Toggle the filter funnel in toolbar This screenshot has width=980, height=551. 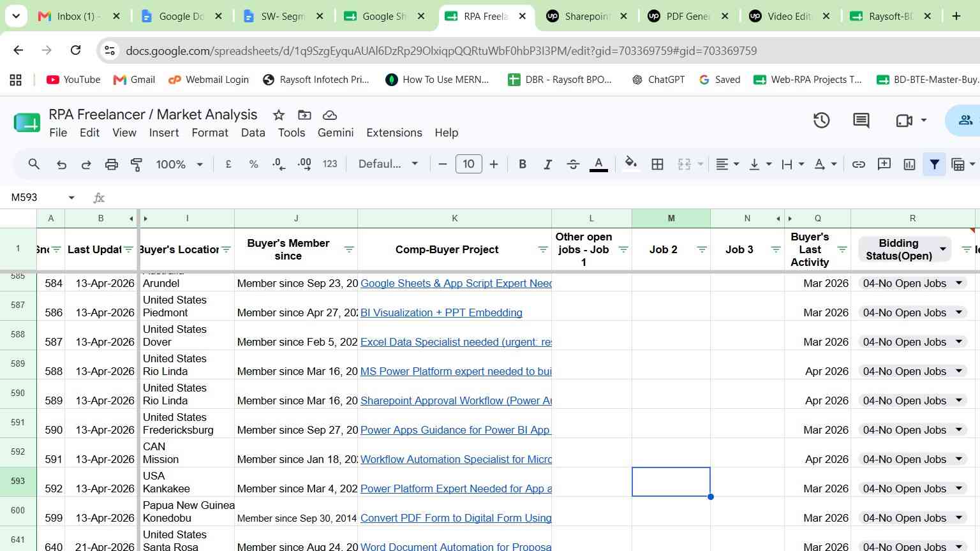(934, 164)
